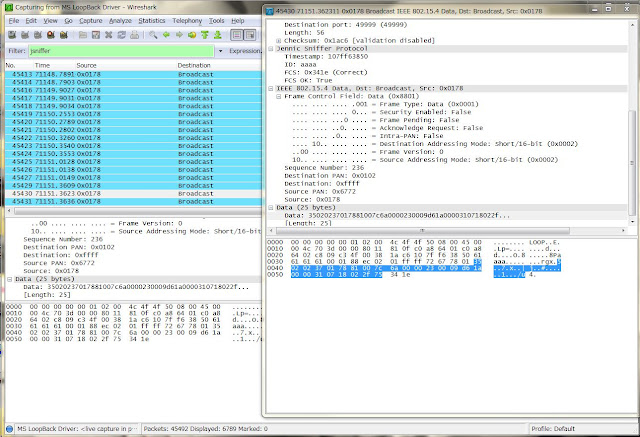Toggle auto-scroll during live capture
This screenshot has width=640, height=437.
(250, 35)
